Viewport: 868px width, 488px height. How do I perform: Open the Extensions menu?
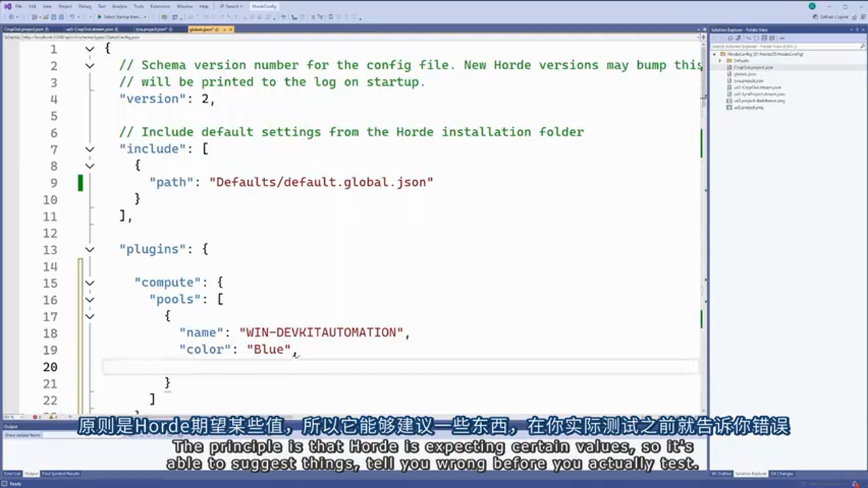(x=160, y=6)
